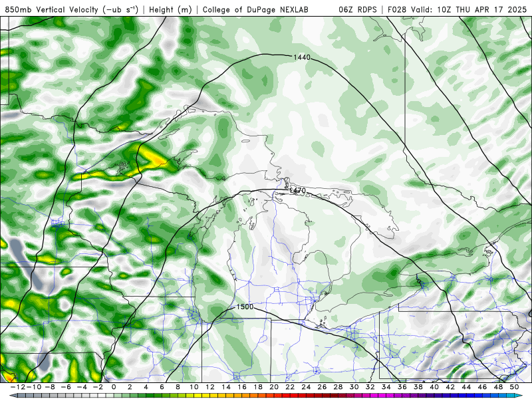The width and height of the screenshot is (532, 399).
Task: Click the 'Height (m)' header label
Action: [x=170, y=9]
